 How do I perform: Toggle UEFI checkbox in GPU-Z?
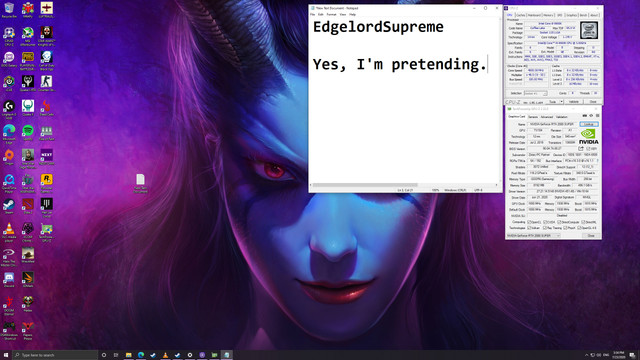click(588, 149)
